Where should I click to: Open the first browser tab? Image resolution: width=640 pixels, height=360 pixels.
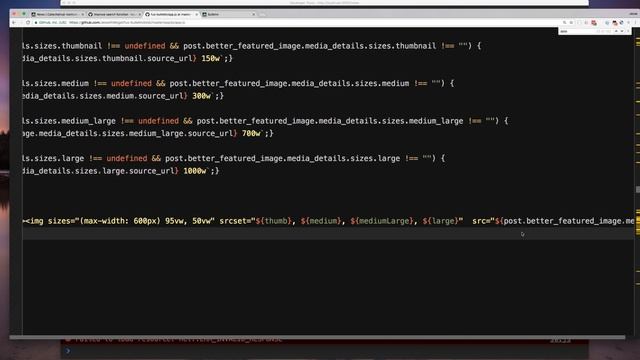(57, 14)
